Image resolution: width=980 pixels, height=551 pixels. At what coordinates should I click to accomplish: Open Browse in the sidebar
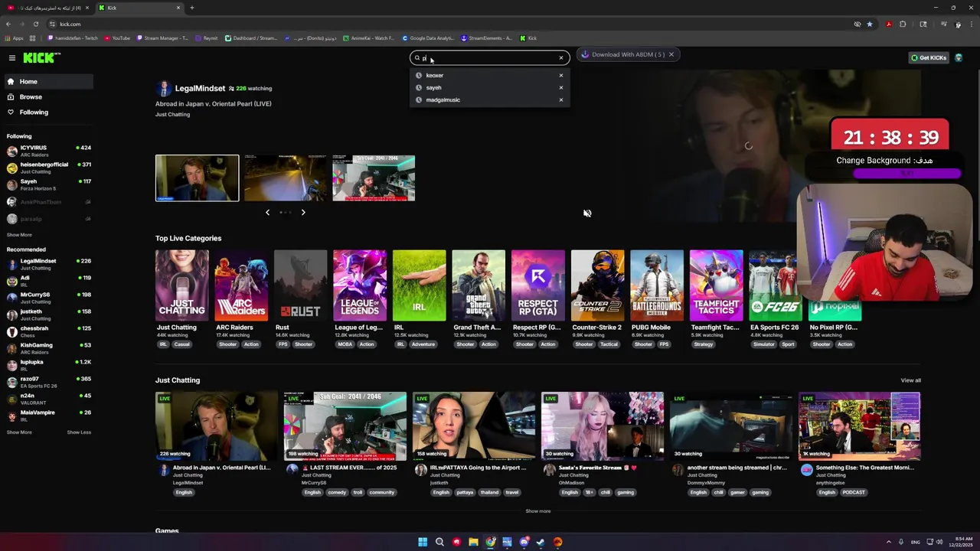47,96
